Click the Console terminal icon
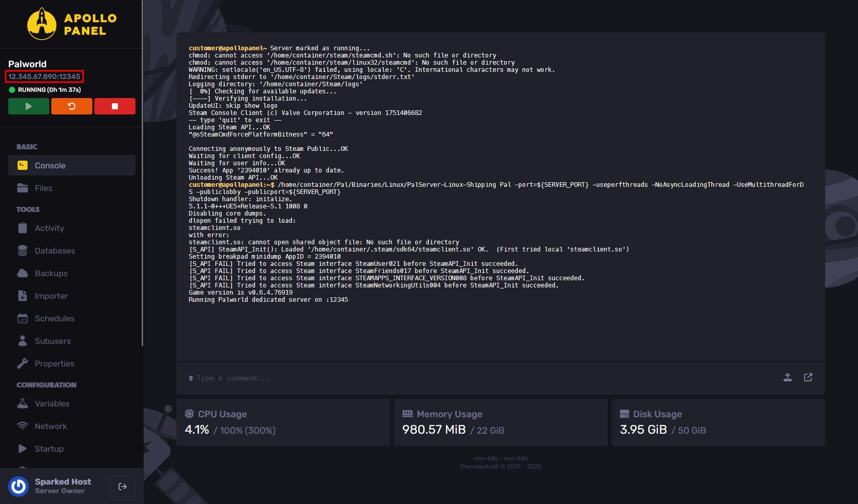Screen dimensions: 858x504 23,165
